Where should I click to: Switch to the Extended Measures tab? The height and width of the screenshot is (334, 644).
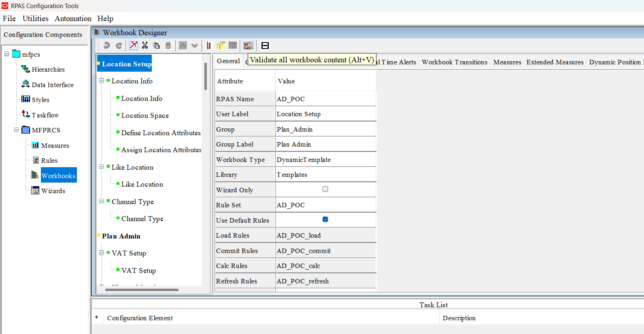(x=555, y=62)
